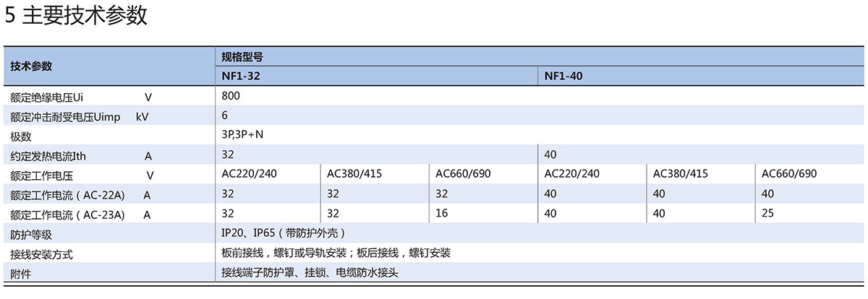The image size is (868, 299).
Task: Click the 极数 row label
Action: pyautogui.click(x=21, y=136)
